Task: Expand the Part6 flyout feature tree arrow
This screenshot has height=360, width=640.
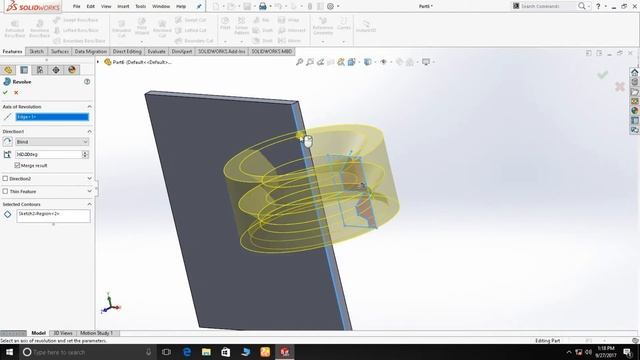Action: (x=98, y=62)
